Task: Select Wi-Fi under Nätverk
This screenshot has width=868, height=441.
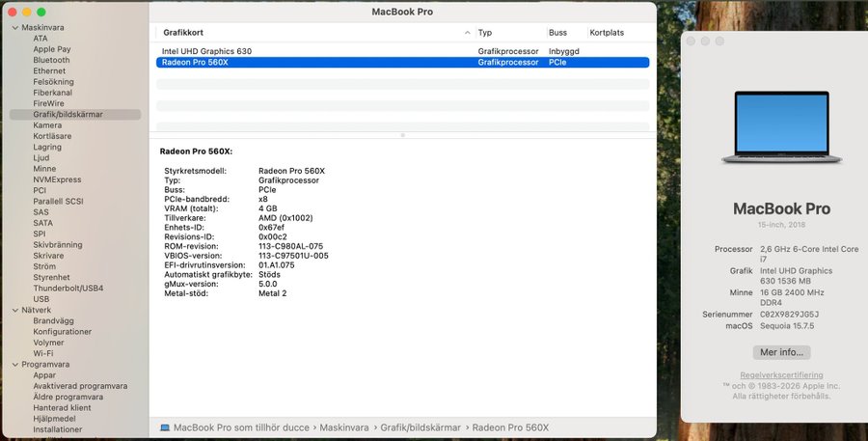Action: (x=43, y=353)
